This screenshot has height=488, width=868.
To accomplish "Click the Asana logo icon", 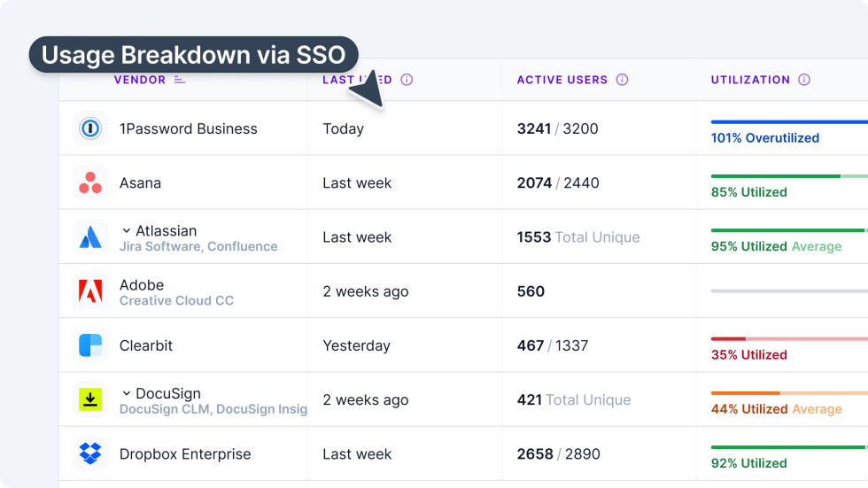I will pos(90,183).
